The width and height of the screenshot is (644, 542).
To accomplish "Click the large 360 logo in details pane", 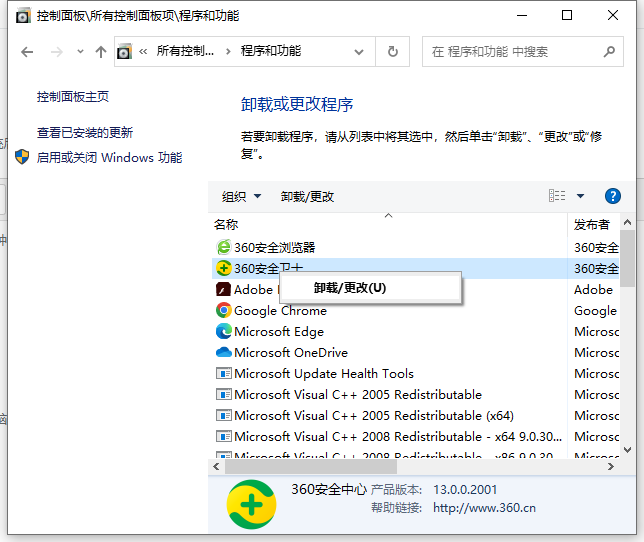I will pos(251,504).
